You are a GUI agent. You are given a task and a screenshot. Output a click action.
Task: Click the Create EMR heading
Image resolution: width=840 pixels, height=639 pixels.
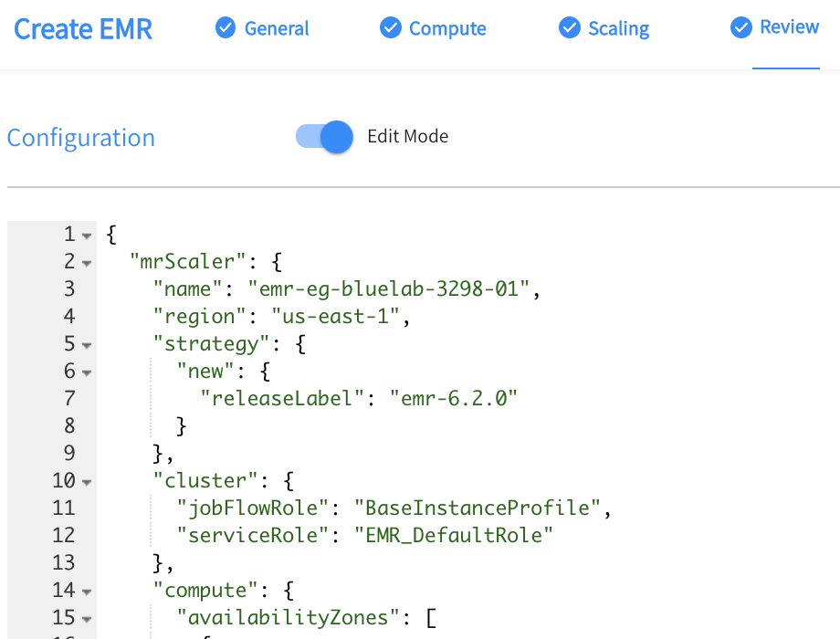click(83, 29)
